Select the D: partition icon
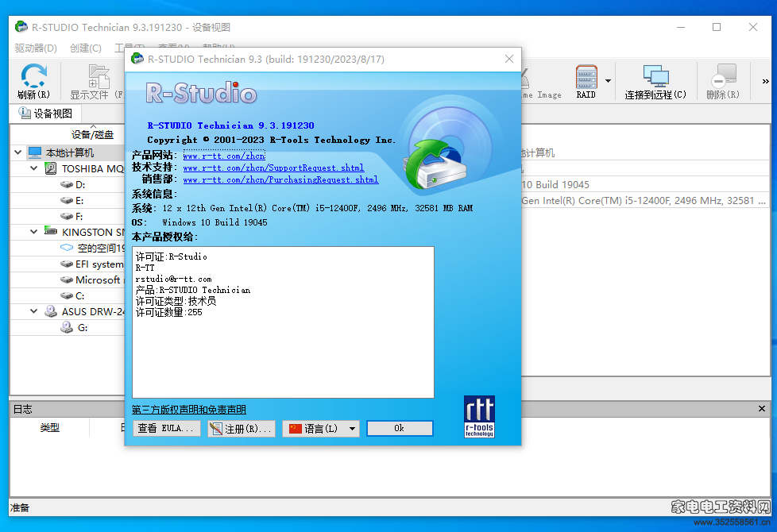Viewport: 777px width, 532px height. pyautogui.click(x=67, y=185)
